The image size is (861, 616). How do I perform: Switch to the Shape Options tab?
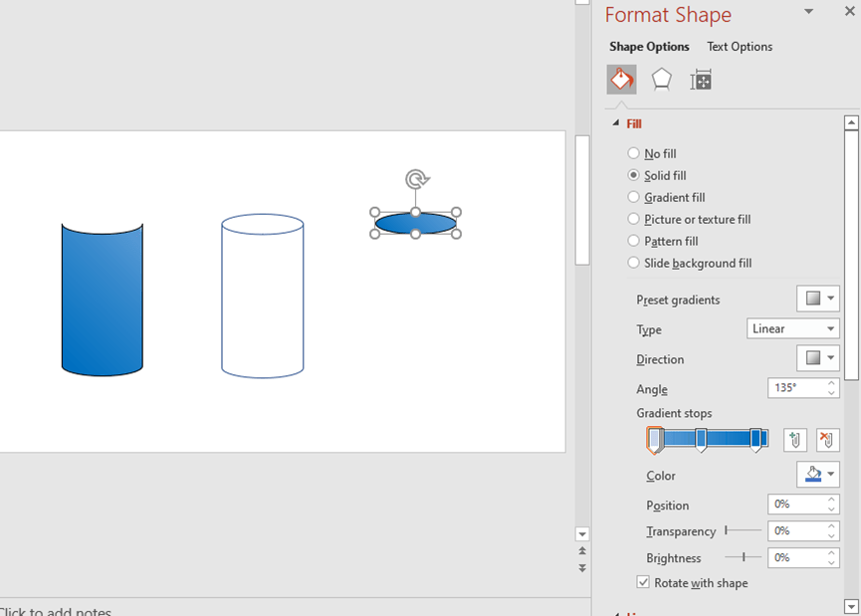click(649, 47)
